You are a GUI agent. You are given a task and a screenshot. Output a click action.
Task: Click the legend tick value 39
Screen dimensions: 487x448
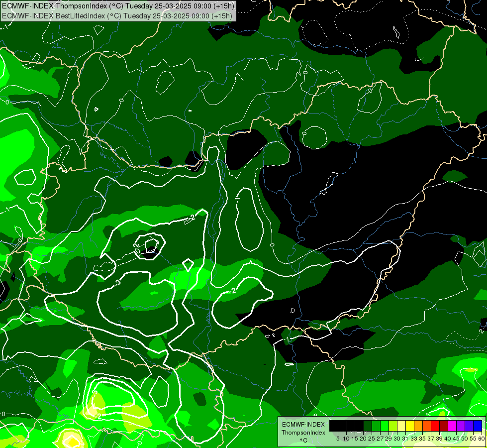[x=439, y=439]
